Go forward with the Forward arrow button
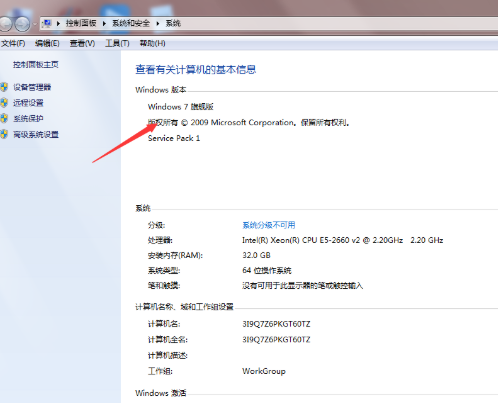 tap(22, 24)
